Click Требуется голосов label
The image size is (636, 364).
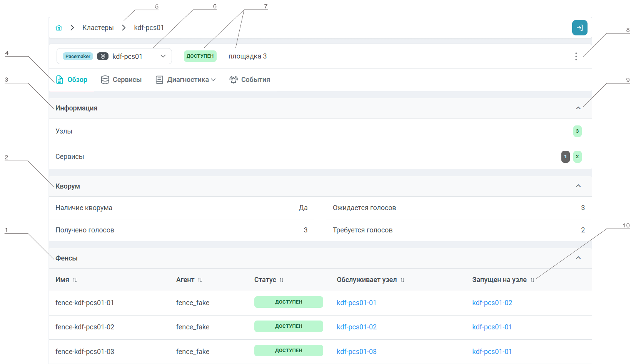362,230
